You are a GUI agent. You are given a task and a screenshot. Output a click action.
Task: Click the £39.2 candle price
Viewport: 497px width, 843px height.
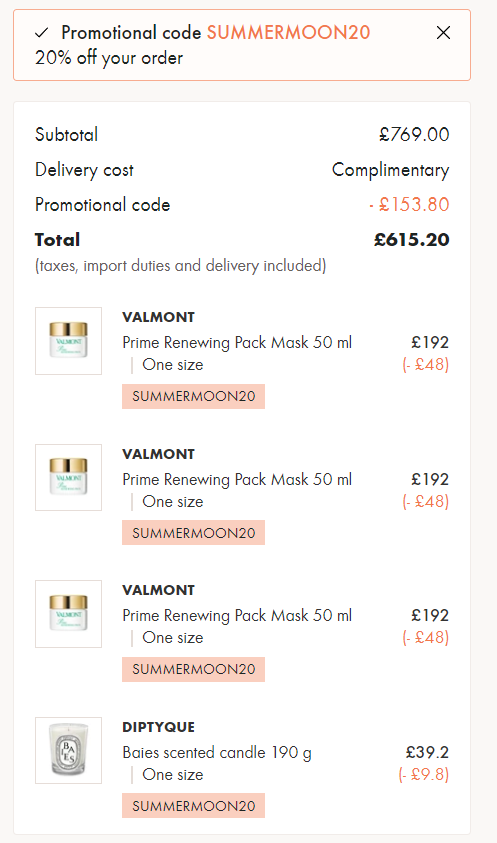[x=427, y=752]
